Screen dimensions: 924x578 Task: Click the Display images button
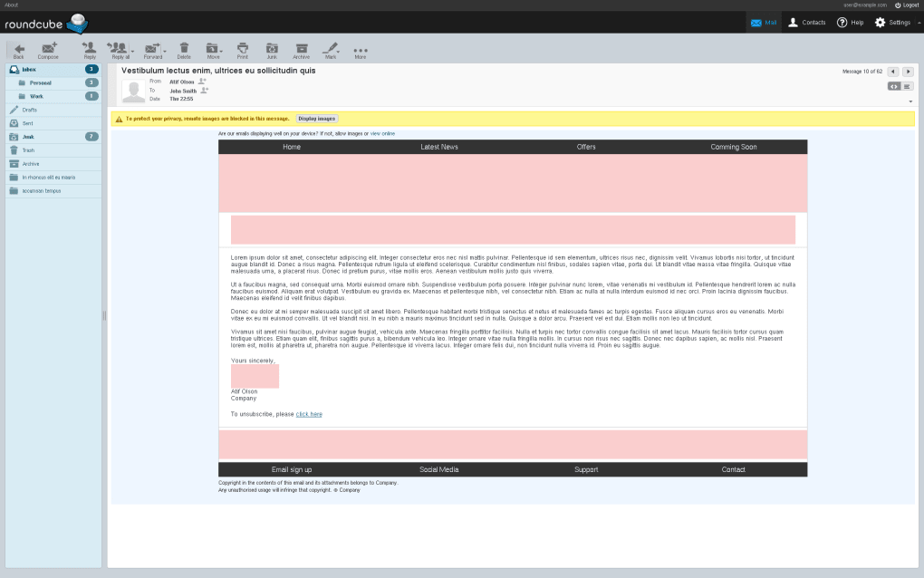316,119
